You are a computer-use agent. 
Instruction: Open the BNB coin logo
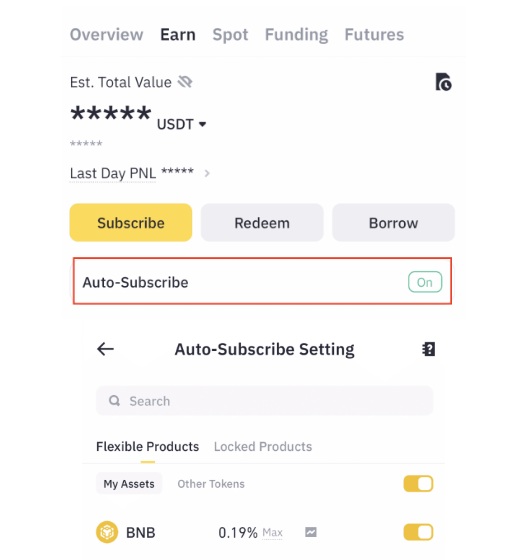tap(107, 532)
